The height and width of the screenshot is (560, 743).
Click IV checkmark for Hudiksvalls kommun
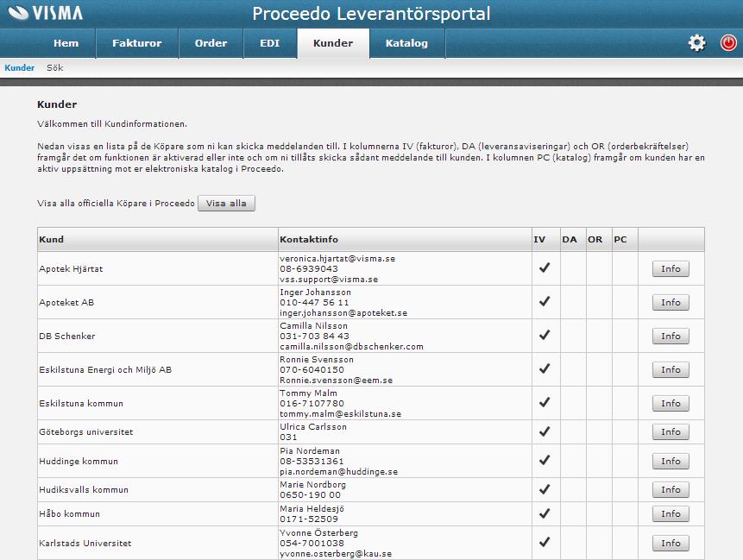click(545, 489)
